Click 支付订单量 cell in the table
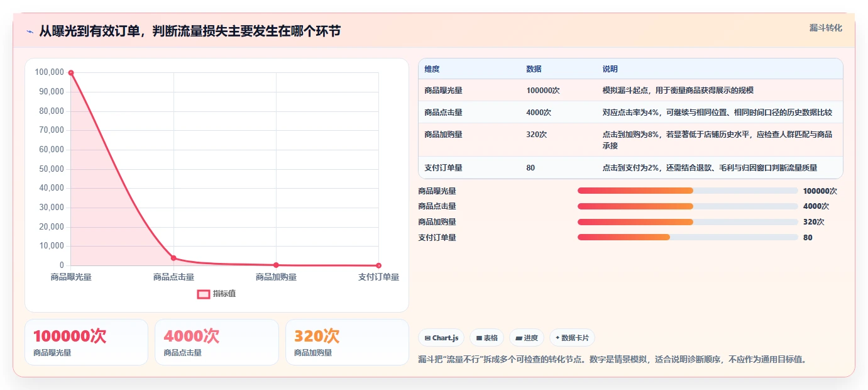This screenshot has width=868, height=390. 443,168
